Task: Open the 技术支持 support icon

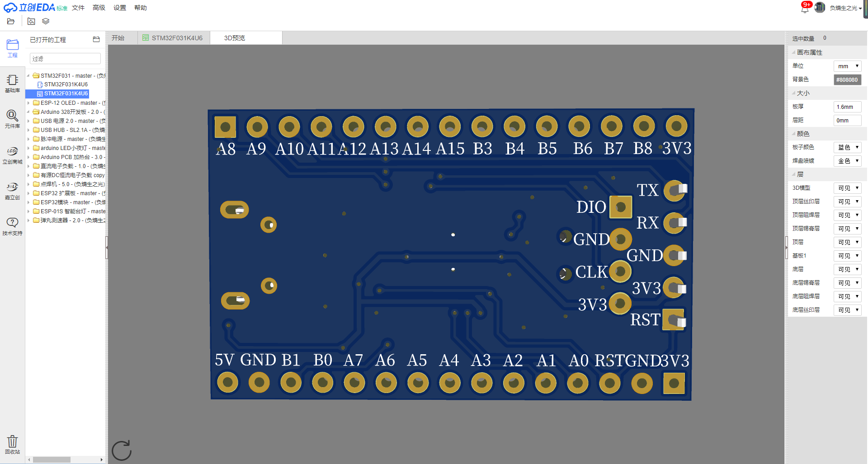Action: point(12,226)
